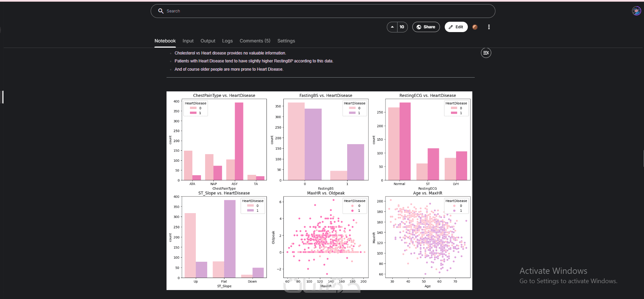Switch to the Output tab
This screenshot has height=299, width=644.
pyautogui.click(x=208, y=41)
